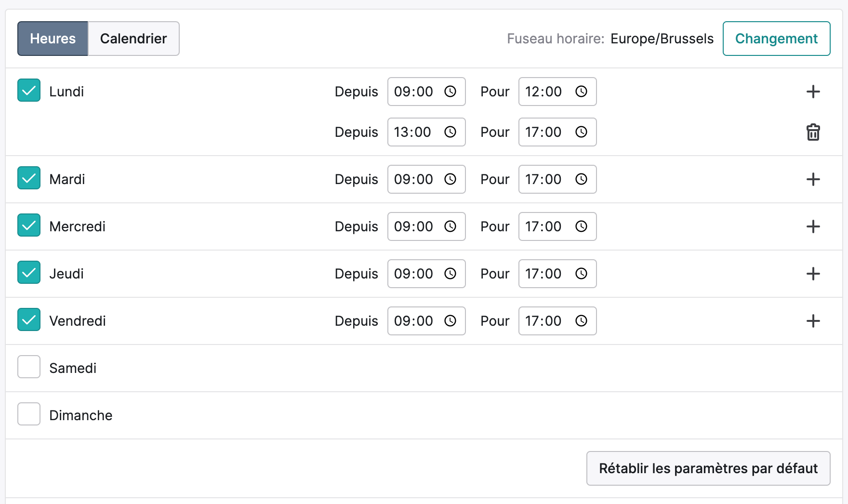Add a time slot for Vendredi
848x504 pixels.
coord(813,321)
